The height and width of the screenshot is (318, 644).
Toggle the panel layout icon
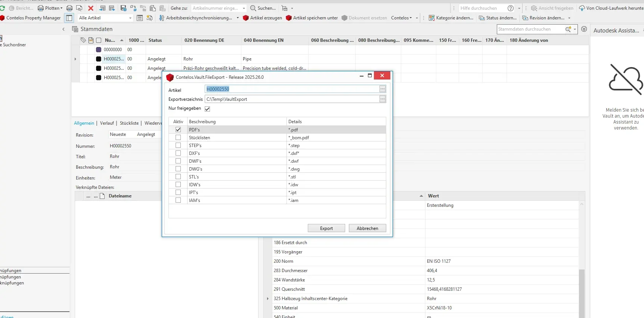[69, 18]
